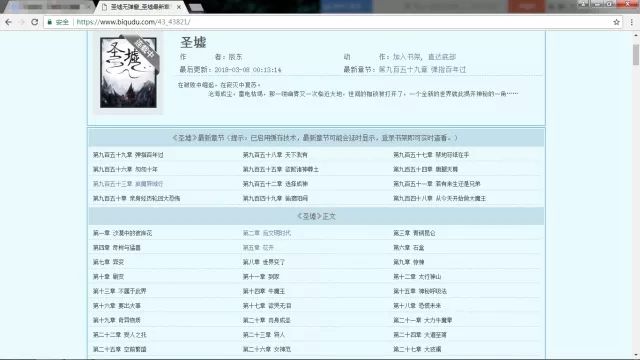The image size is (640, 360).
Task: Open chapter 第十四章 牛魔王
Action: pyautogui.click(x=264, y=291)
